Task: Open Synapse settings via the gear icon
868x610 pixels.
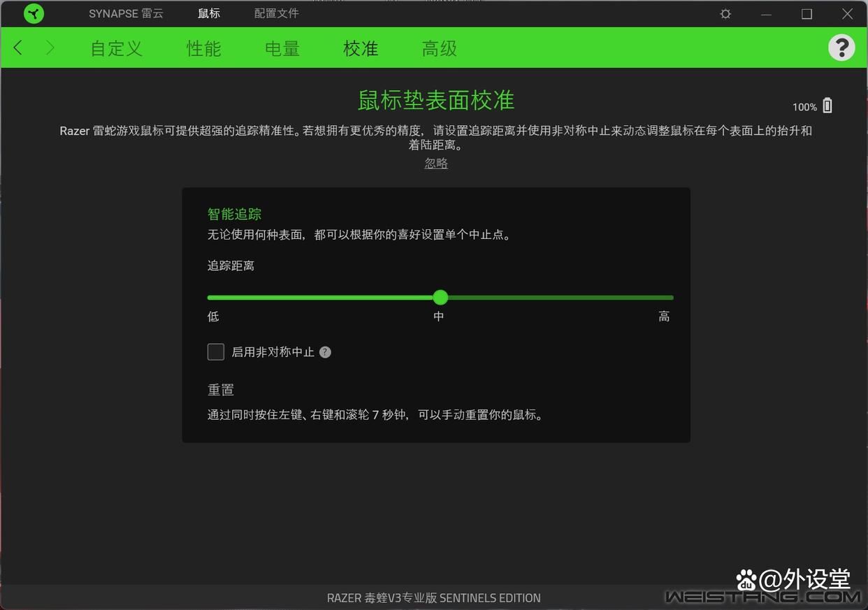Action: (725, 13)
